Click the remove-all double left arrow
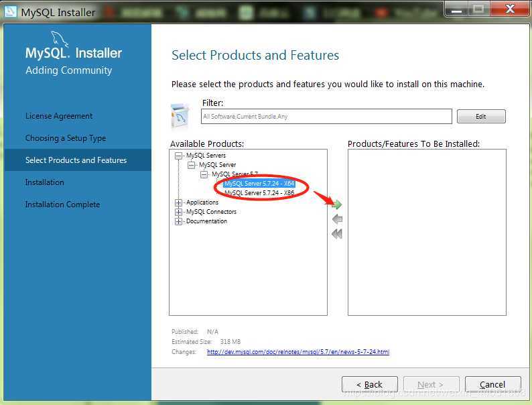 (337, 234)
